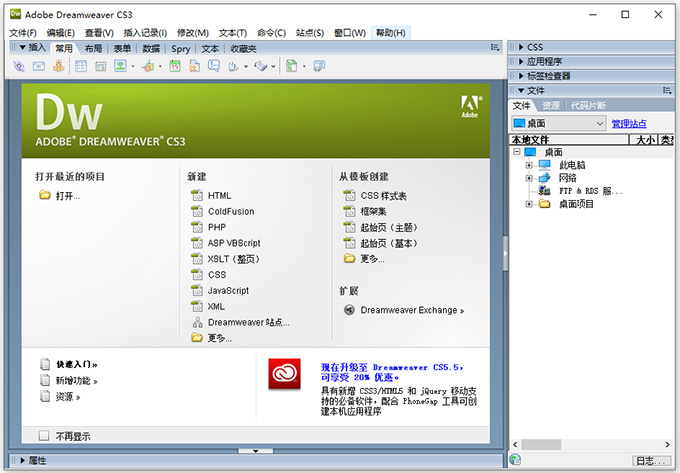Viewport: 680px width, 473px height.
Task: Click the Dreamweaver Exchange icon
Action: tap(349, 310)
